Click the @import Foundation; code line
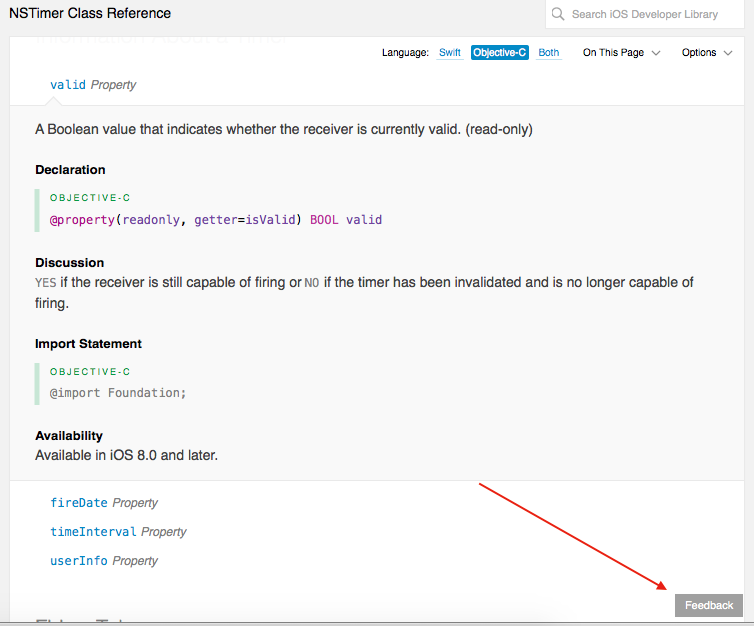Screen dimensions: 754x626 coord(118,393)
